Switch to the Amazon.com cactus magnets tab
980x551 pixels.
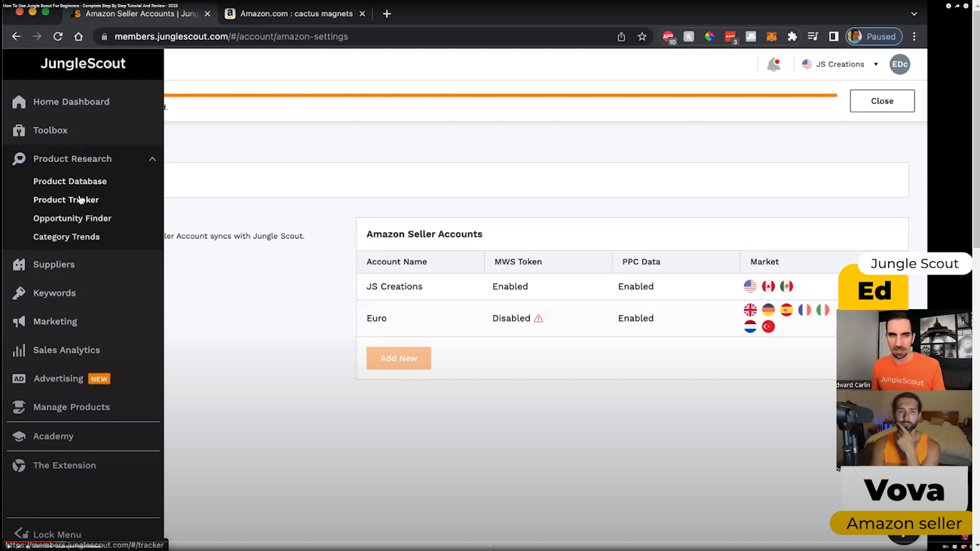[x=296, y=13]
